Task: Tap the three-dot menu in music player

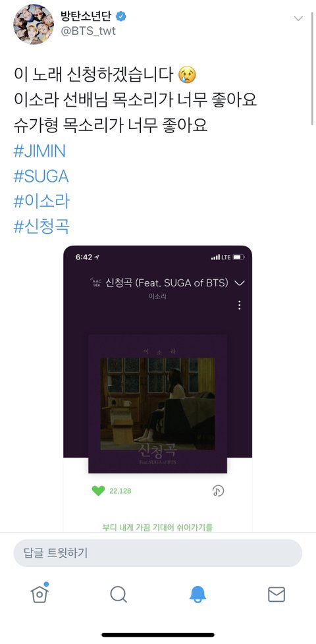Action: 239,305
